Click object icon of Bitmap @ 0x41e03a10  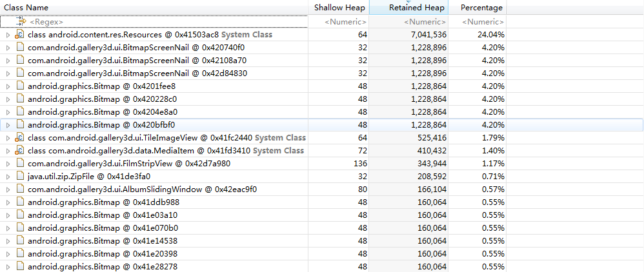pyautogui.click(x=20, y=215)
